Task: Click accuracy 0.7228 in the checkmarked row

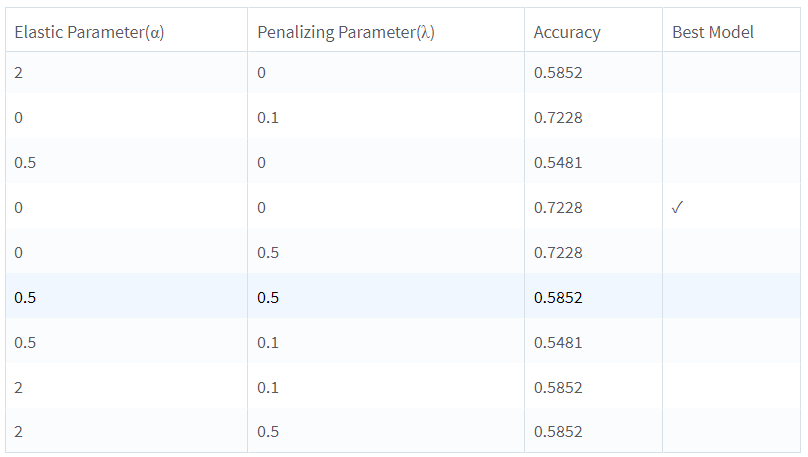Action: [x=558, y=208]
